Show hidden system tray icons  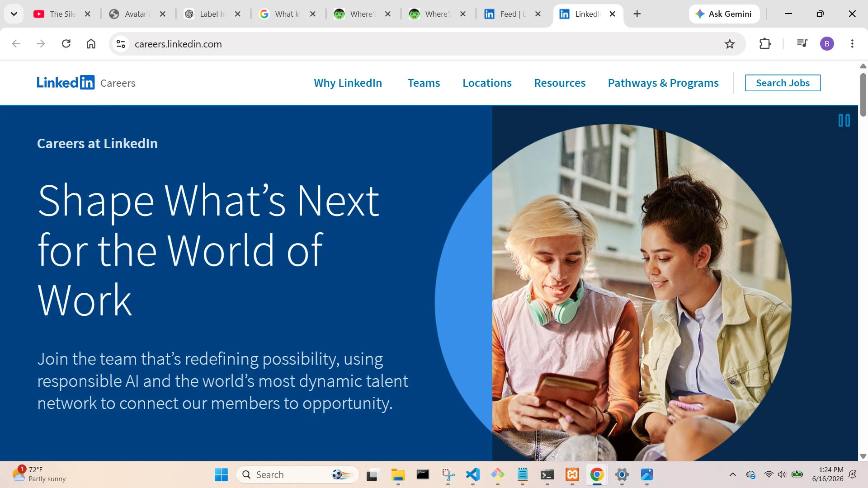pos(733,474)
